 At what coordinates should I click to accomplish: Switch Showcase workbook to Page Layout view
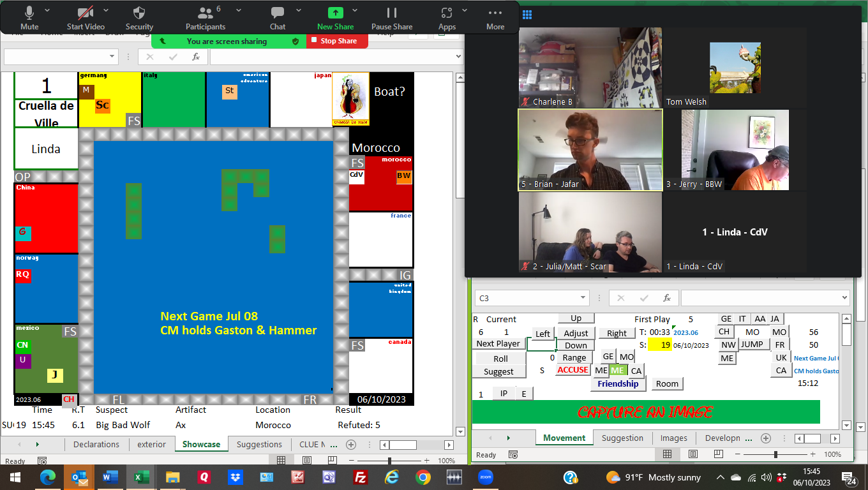click(x=308, y=461)
